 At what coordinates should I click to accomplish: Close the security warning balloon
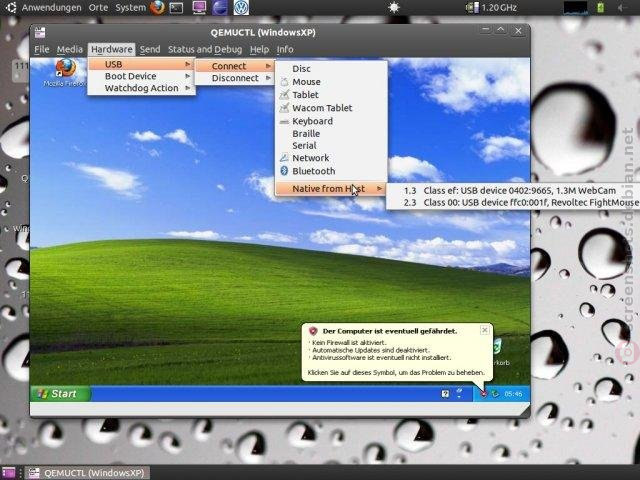[x=484, y=330]
